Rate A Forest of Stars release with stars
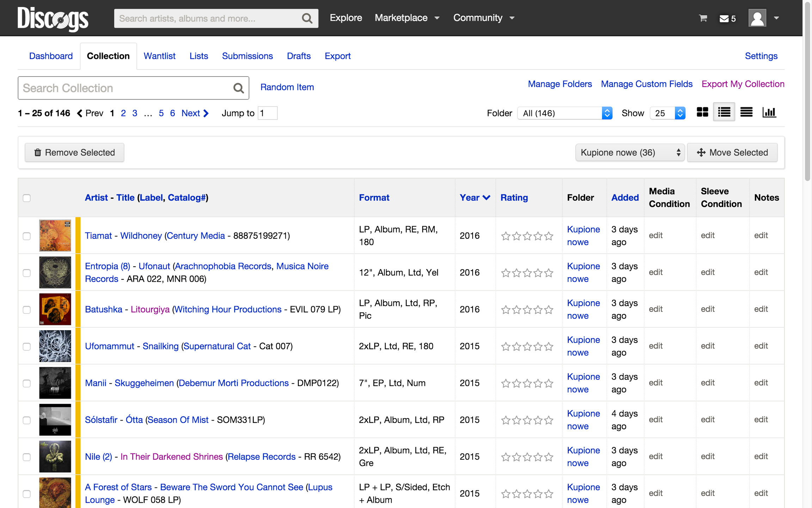The height and width of the screenshot is (508, 812). (x=527, y=494)
